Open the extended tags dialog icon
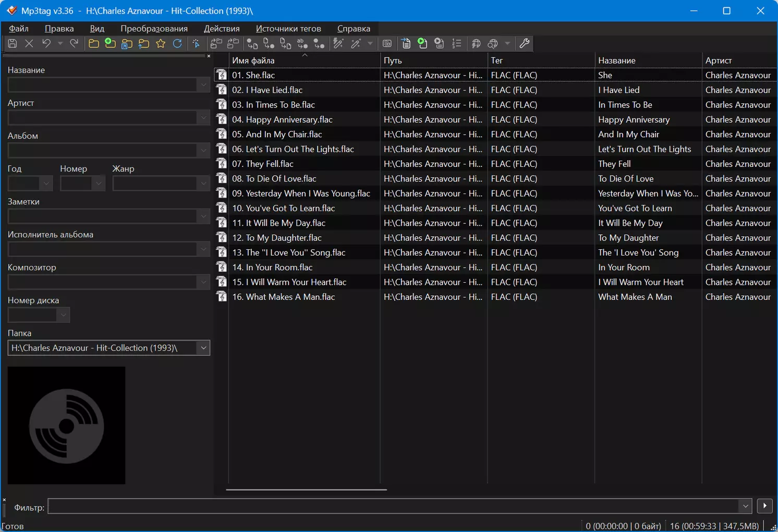 click(x=387, y=44)
